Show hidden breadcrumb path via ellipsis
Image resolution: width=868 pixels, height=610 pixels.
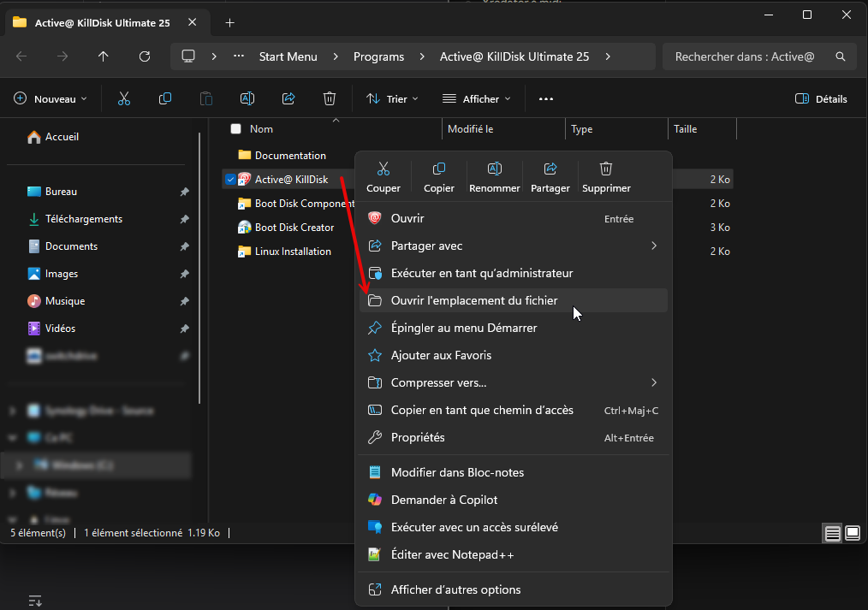pos(239,56)
